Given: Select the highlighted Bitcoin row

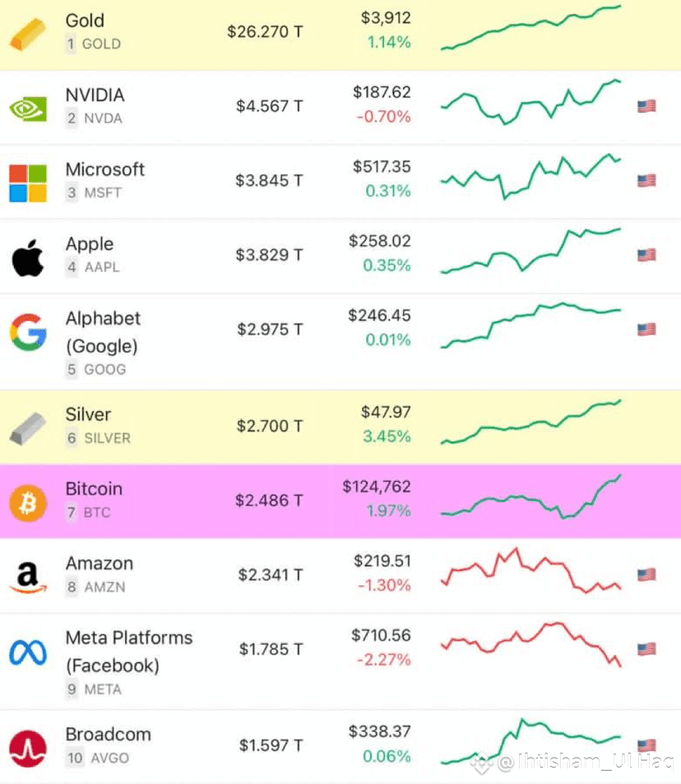Looking at the screenshot, I should point(340,500).
